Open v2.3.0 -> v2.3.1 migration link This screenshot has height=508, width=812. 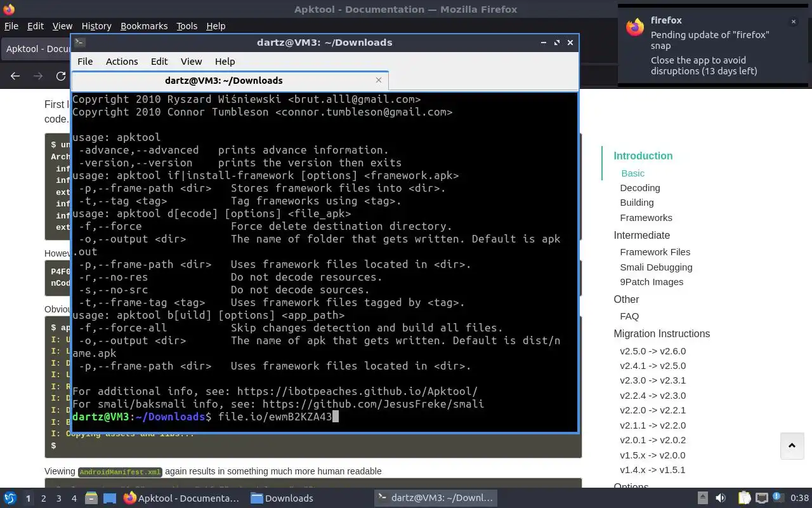[x=653, y=380]
